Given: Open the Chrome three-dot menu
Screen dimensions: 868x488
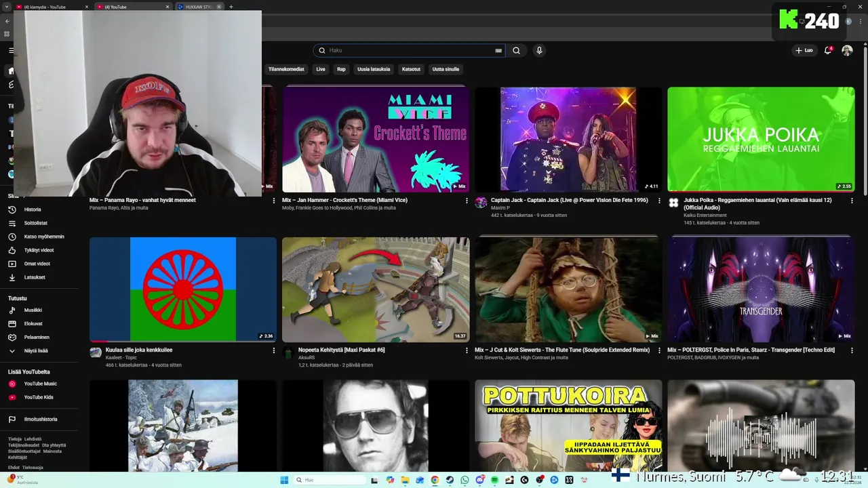Looking at the screenshot, I should (859, 22).
